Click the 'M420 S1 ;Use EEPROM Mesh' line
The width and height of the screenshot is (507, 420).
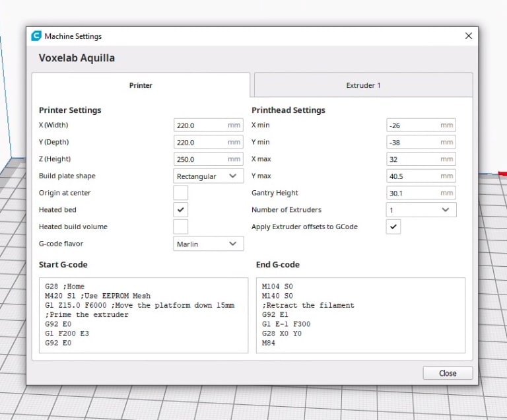(98, 296)
